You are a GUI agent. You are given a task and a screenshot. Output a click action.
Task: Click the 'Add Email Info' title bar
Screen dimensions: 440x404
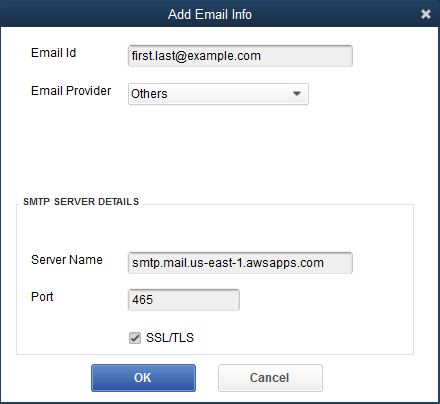(210, 14)
